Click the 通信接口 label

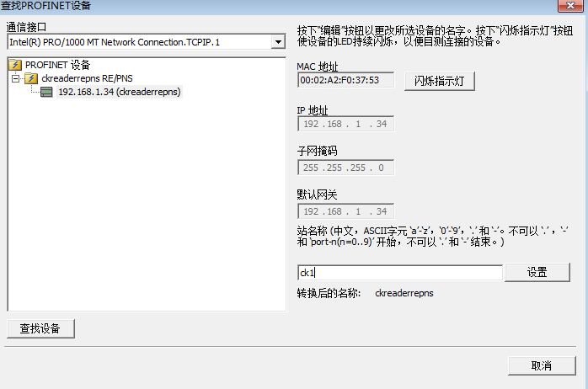pos(26,27)
